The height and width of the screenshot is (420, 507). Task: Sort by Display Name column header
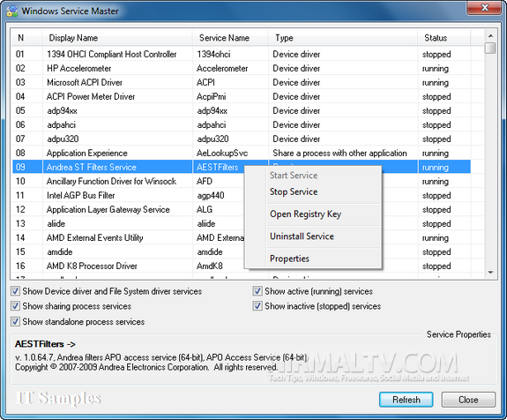(x=117, y=38)
